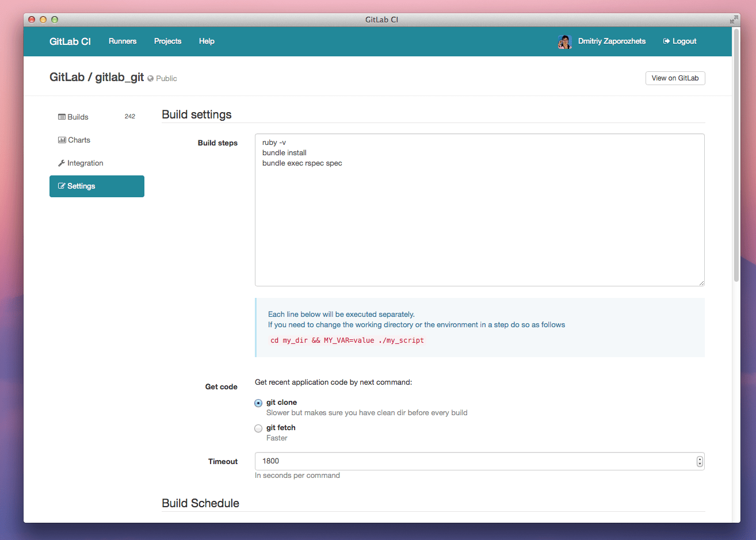The image size is (756, 540).
Task: Click Dmitriy Zaporozhets user avatar
Action: (x=564, y=41)
